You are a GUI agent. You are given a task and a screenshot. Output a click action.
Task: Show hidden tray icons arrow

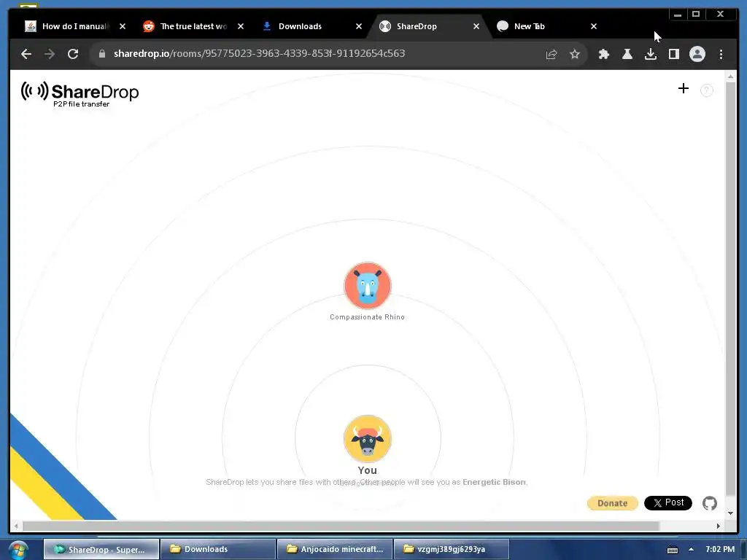691,550
